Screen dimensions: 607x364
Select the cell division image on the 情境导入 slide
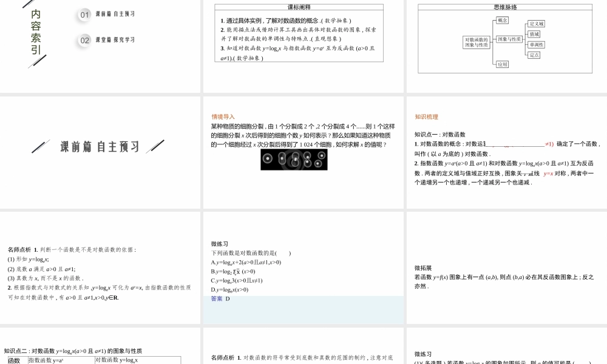pos(294,159)
